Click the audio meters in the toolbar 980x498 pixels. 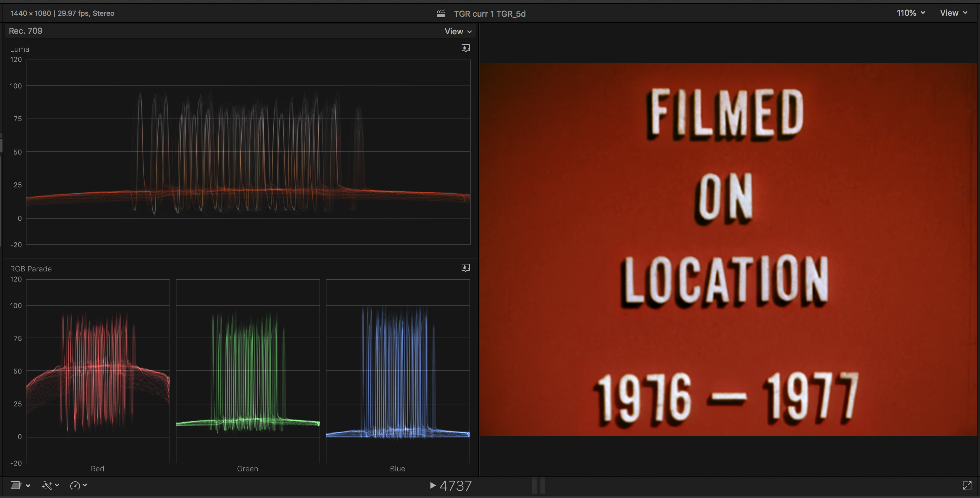coord(538,485)
